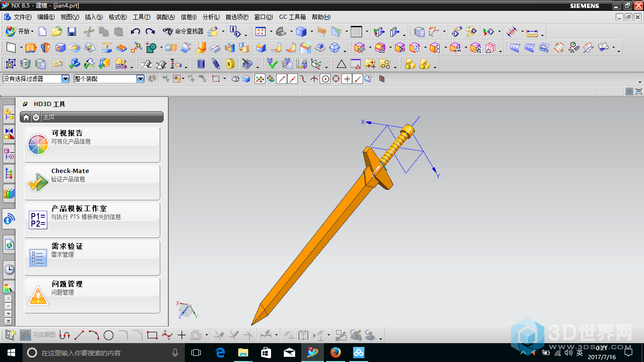Open the 文件(F) menu
Viewport: 644px width, 362px height.
[22, 17]
